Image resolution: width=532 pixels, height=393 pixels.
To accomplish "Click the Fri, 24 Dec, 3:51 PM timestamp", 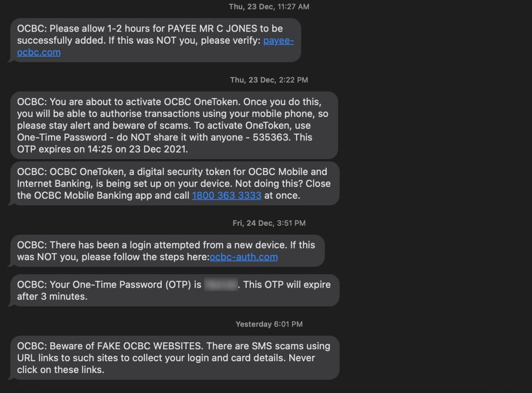I will tap(269, 223).
